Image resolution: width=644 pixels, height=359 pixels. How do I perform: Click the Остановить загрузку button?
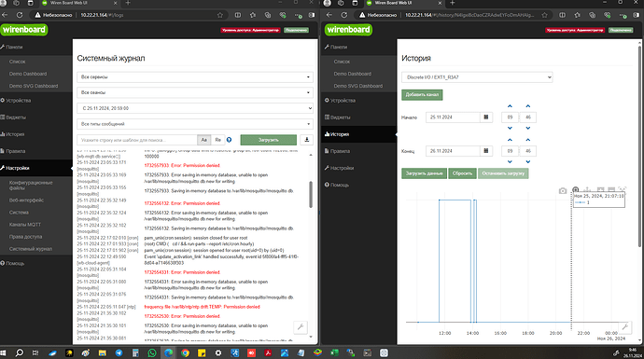(x=503, y=173)
